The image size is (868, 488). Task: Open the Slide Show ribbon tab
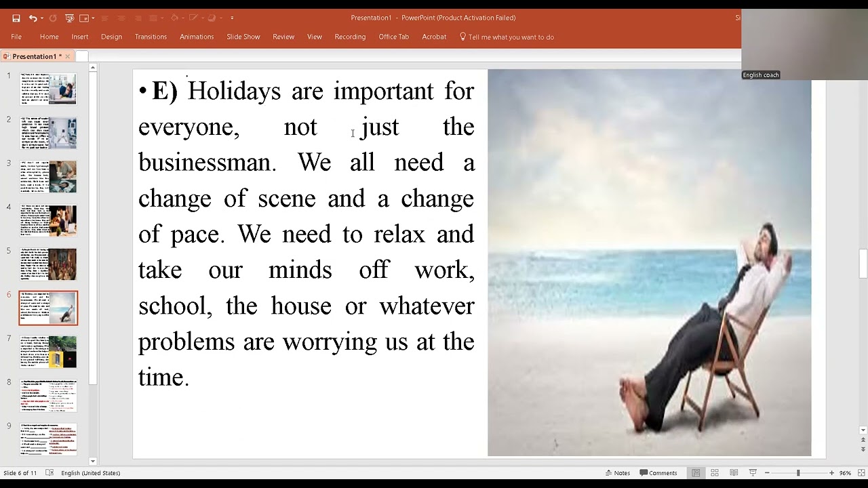coord(243,37)
